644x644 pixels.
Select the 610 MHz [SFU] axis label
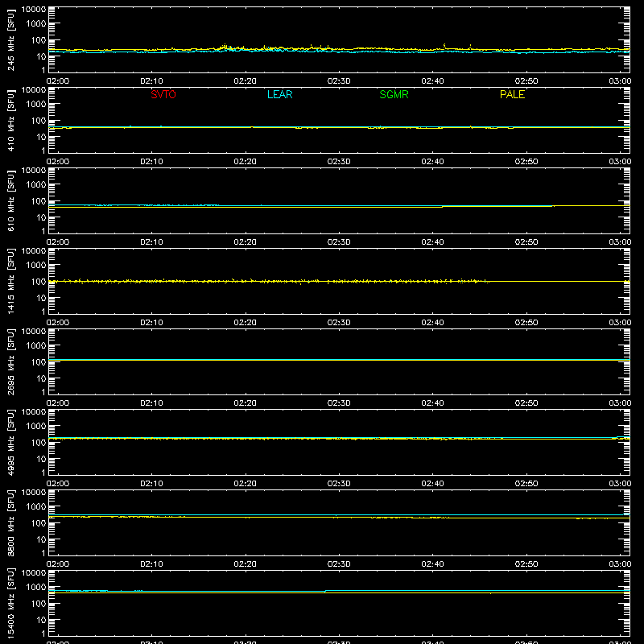10,200
